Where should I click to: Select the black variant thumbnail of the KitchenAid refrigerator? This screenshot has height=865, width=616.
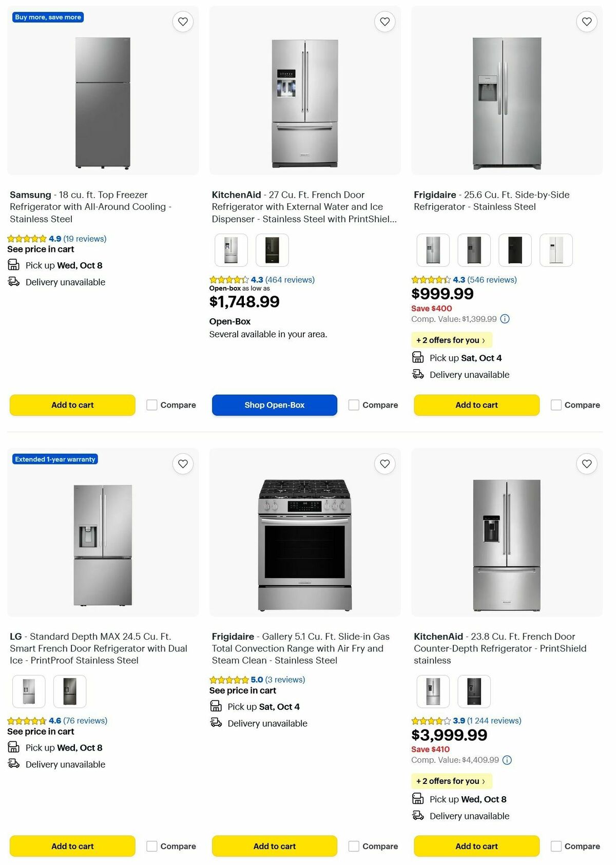272,250
